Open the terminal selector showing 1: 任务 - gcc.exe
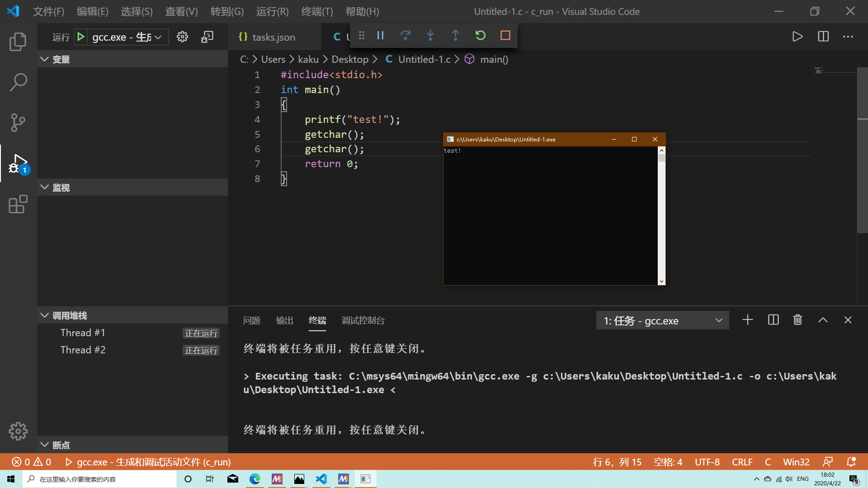 (x=662, y=320)
